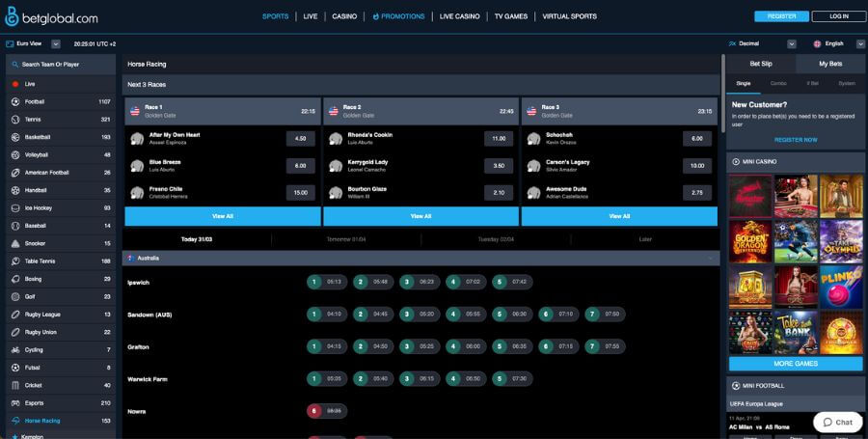Choose the Volleyball sidebar icon
The image size is (868, 439).
coord(15,155)
